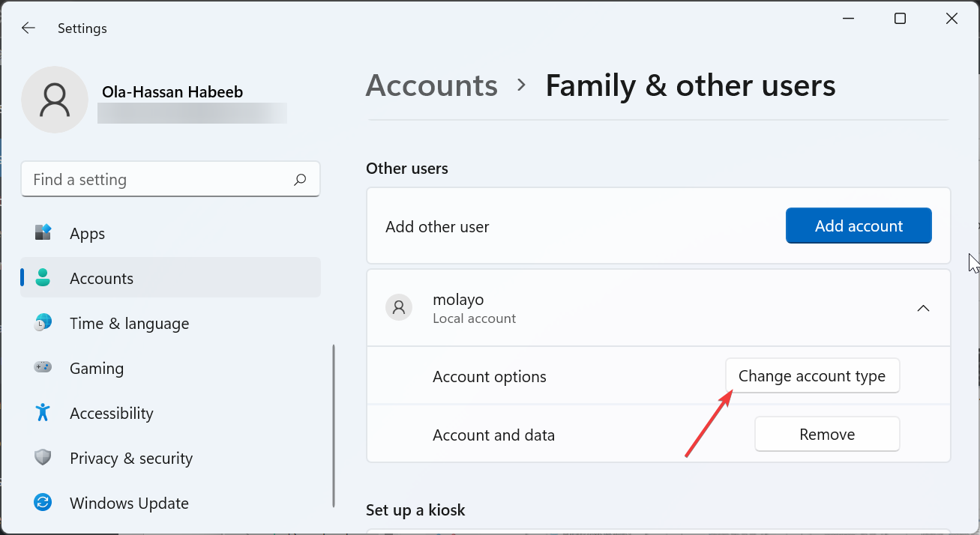Viewport: 980px width, 535px height.
Task: Click the back arrow icon in Settings
Action: [x=28, y=28]
